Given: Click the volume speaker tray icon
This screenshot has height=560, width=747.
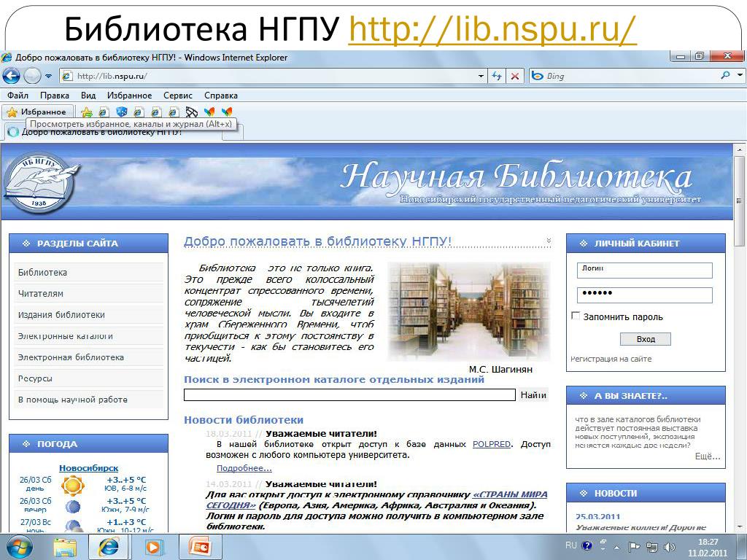Looking at the screenshot, I should pyautogui.click(x=670, y=547).
